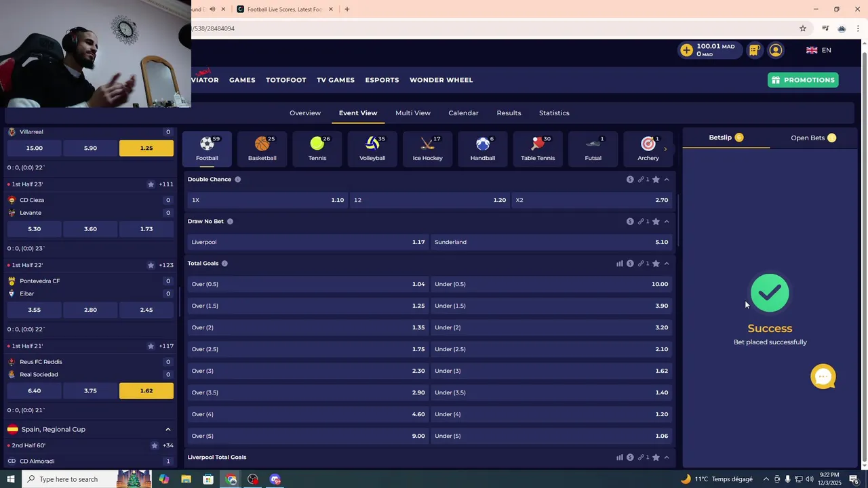The image size is (868, 488).
Task: Select the Futsal sport icon
Action: pos(593,148)
